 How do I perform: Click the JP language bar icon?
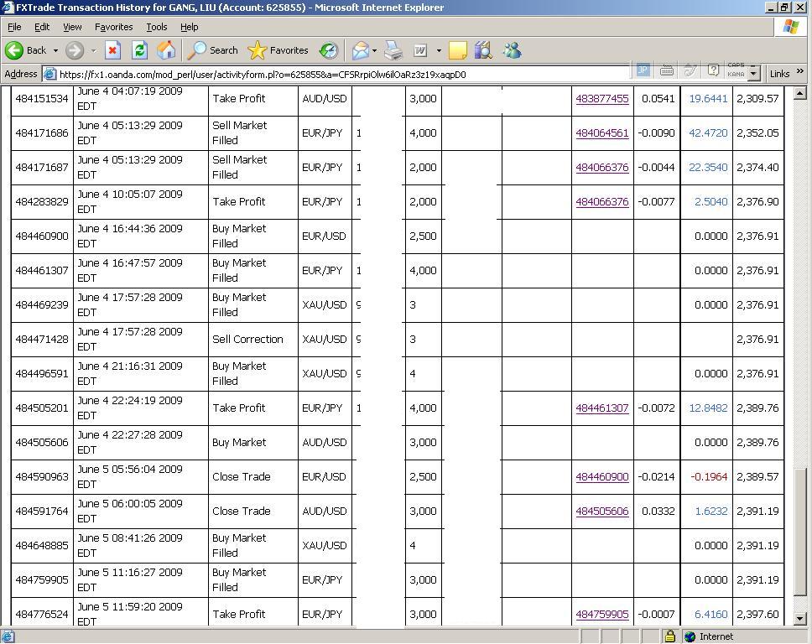coord(643,70)
